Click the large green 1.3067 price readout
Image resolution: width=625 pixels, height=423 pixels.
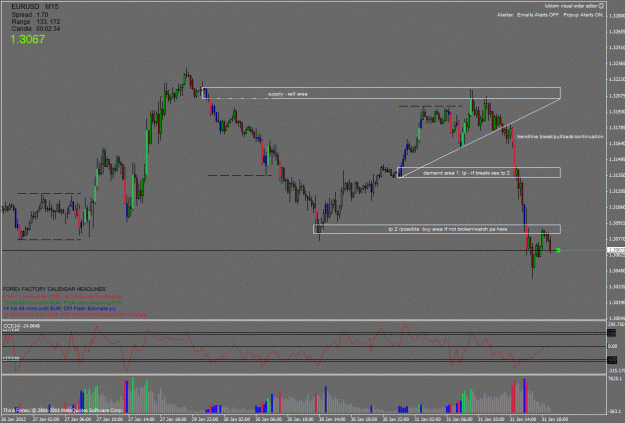tap(28, 39)
